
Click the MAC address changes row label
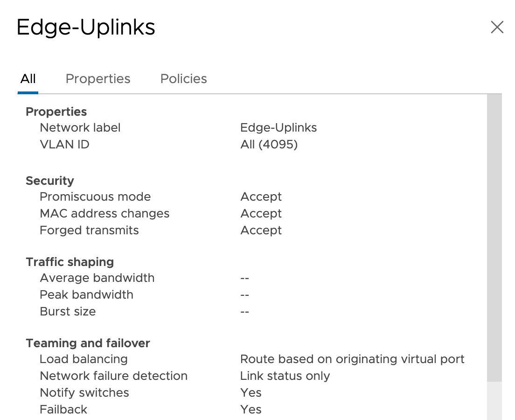click(x=104, y=213)
